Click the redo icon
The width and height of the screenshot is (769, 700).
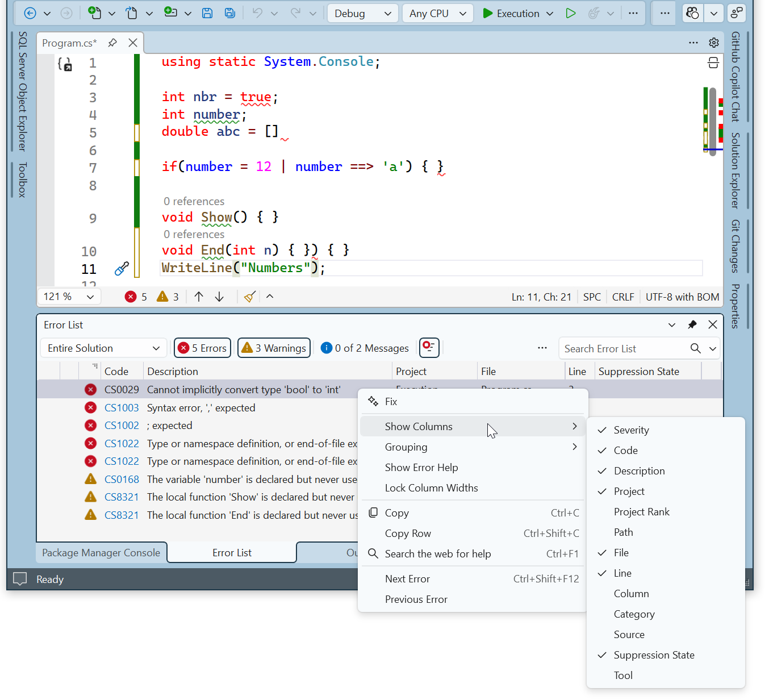click(295, 13)
